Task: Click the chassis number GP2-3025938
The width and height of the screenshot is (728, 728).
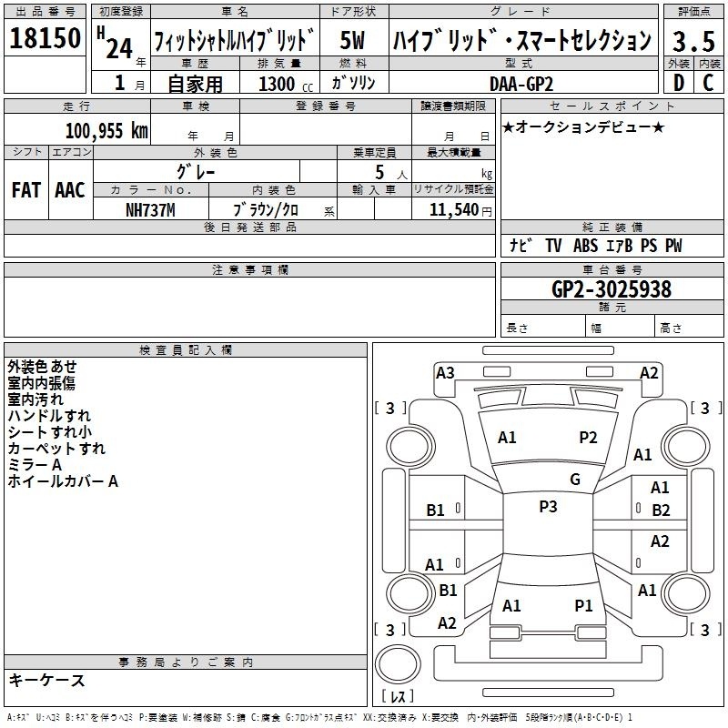Action: [612, 289]
